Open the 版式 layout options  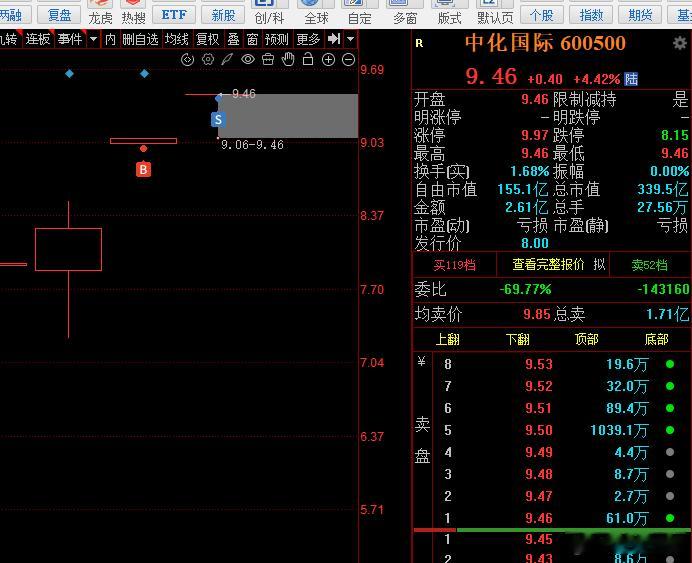[x=449, y=13]
